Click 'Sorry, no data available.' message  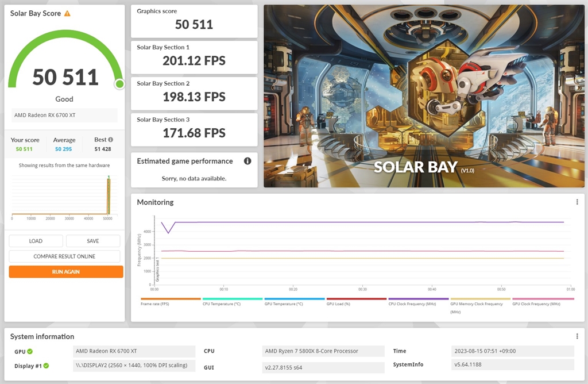(194, 178)
